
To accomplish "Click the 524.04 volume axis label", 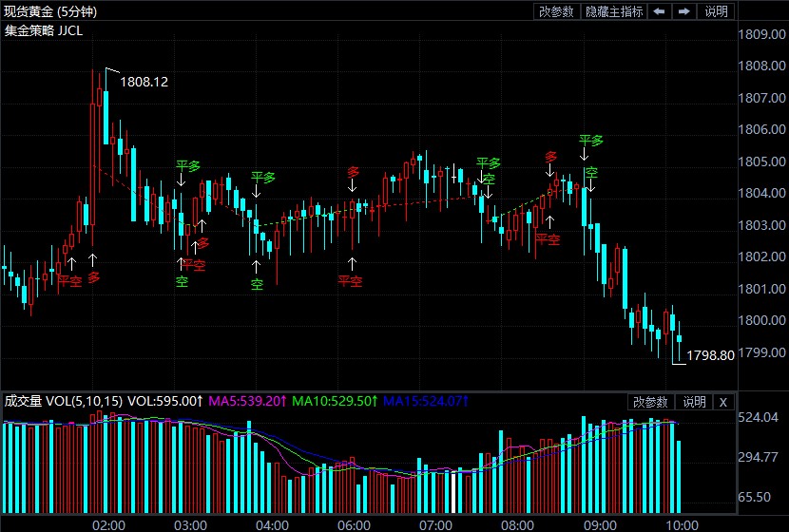I will pyautogui.click(x=760, y=417).
